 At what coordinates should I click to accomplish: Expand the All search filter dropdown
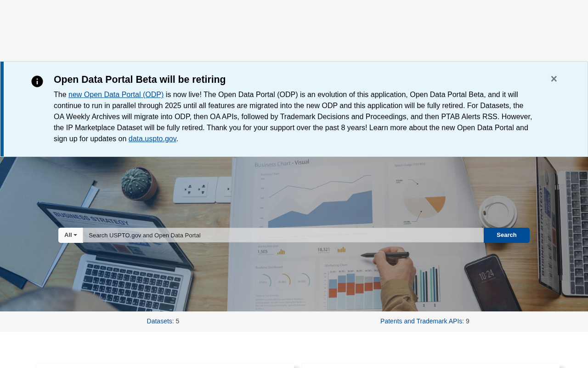[x=71, y=235]
